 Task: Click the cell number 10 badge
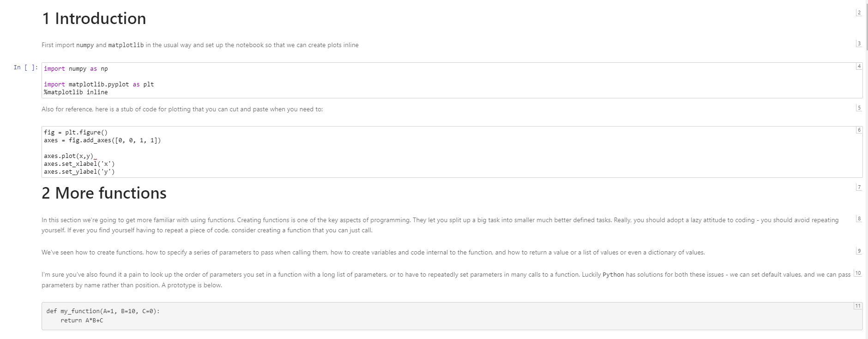click(858, 273)
